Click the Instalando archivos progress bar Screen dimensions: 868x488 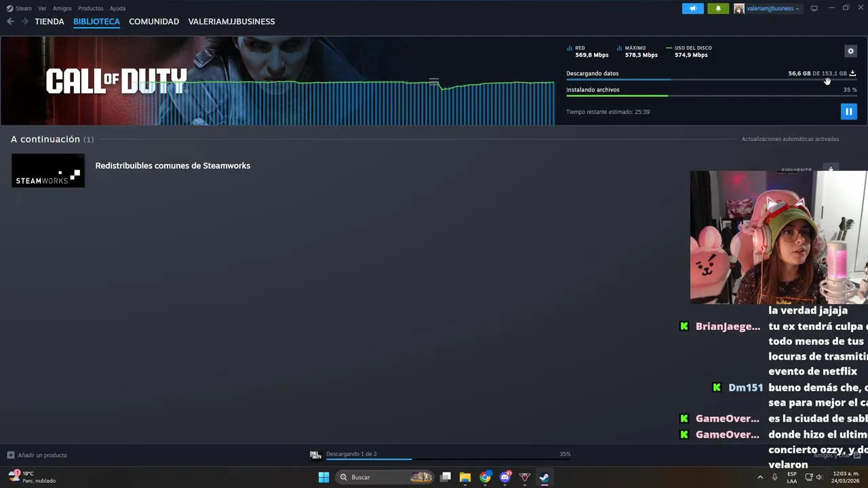pos(711,96)
